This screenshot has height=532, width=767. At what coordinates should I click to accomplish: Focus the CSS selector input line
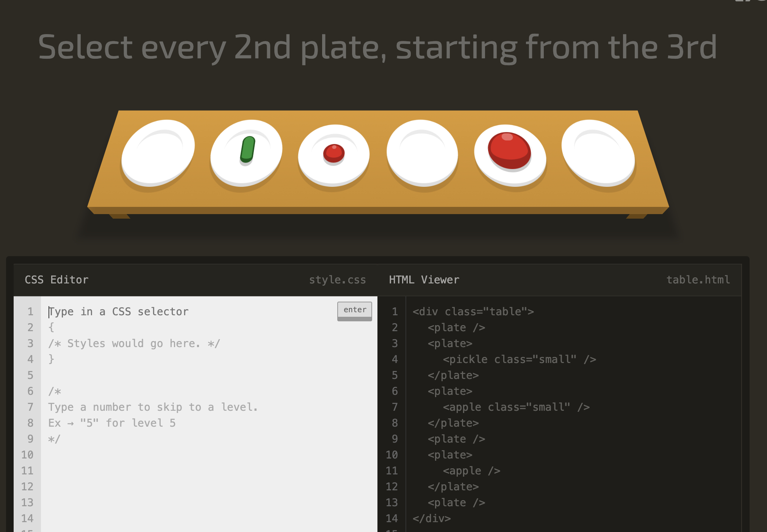(x=189, y=311)
